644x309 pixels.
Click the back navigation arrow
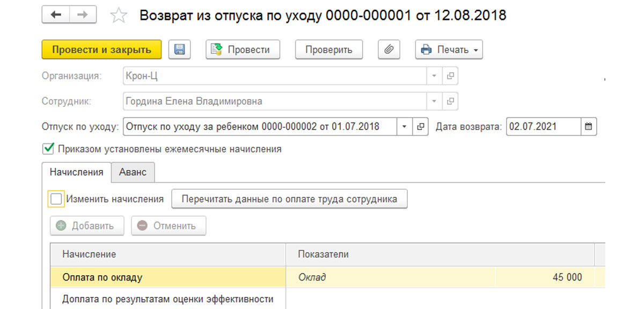click(55, 15)
